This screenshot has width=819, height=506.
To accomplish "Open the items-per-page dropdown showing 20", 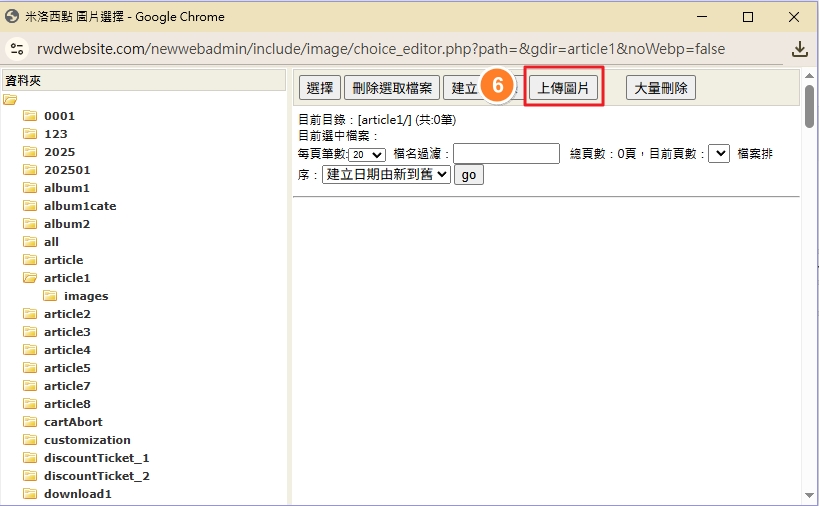I will click(367, 155).
